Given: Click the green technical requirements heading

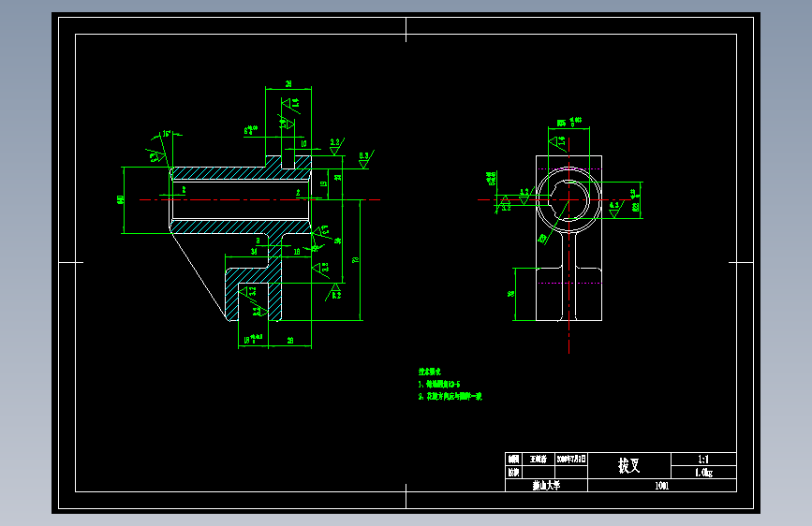Looking at the screenshot, I should click(x=429, y=372).
